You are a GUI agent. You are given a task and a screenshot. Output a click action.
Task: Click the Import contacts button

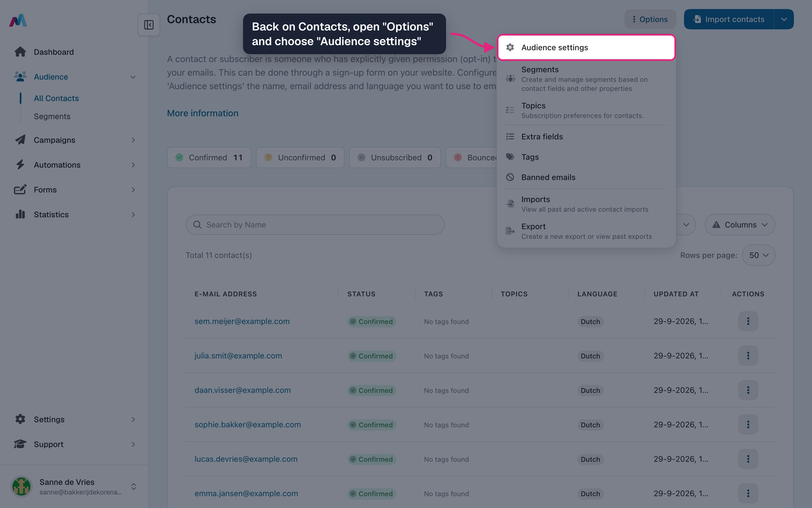coord(729,19)
